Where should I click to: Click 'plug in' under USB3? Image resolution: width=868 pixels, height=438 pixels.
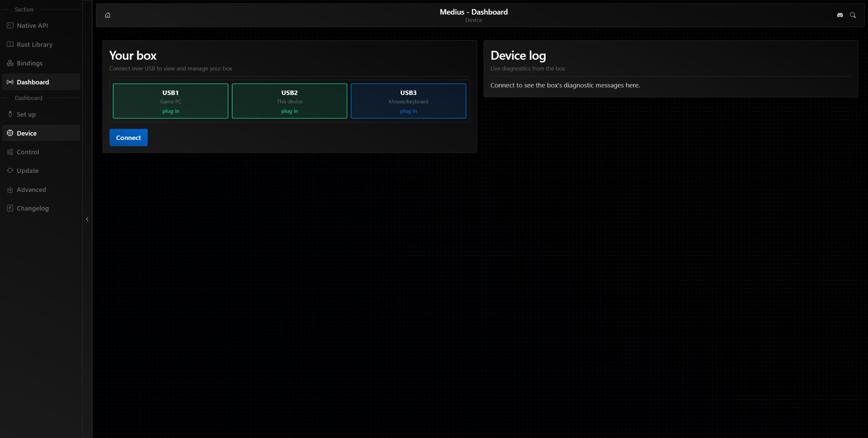408,111
